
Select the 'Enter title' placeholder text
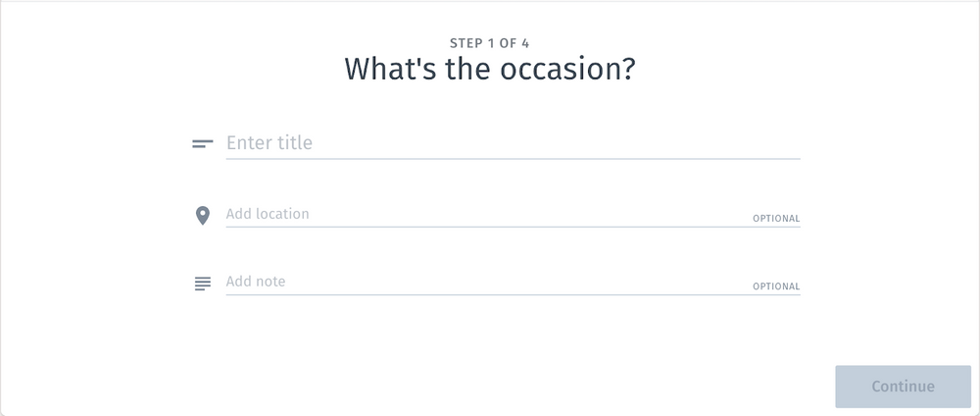pos(269,143)
